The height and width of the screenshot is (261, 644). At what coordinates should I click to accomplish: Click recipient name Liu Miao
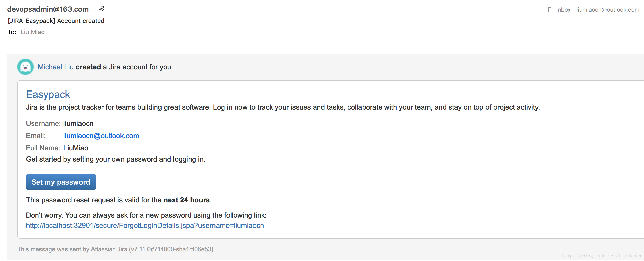tap(33, 32)
